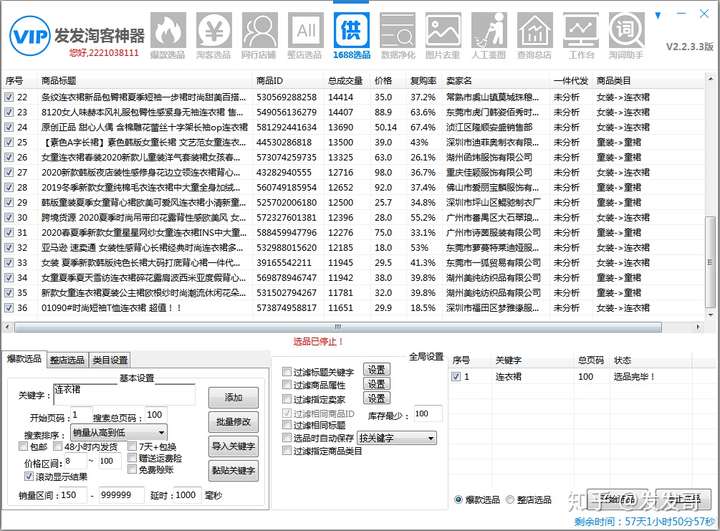Click the 商品类目 column header
This screenshot has width=720, height=531.
tap(613, 81)
